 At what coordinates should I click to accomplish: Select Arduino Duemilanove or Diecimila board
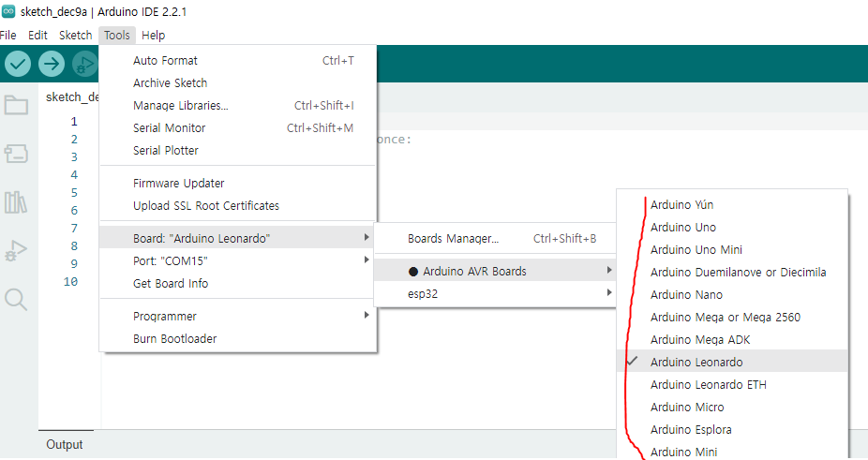coord(732,273)
